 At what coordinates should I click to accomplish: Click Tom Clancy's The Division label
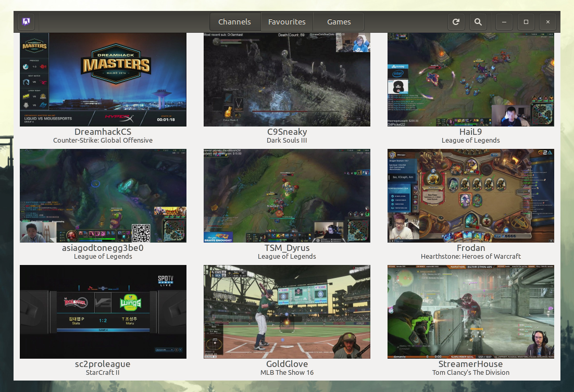click(x=471, y=373)
